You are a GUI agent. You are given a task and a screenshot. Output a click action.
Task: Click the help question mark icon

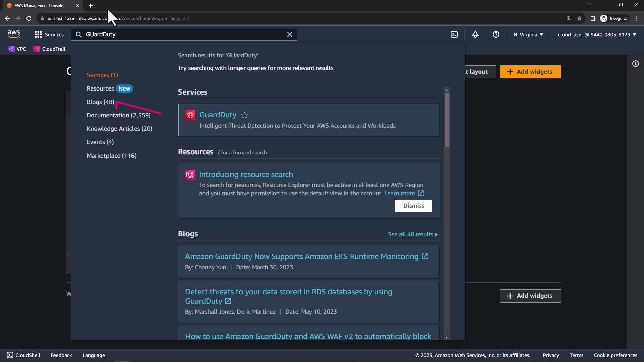[x=496, y=34]
